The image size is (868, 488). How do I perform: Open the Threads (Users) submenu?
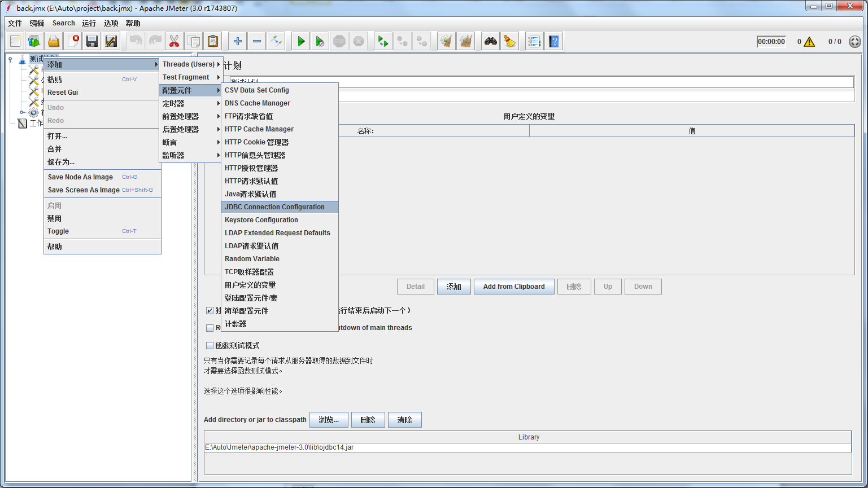pyautogui.click(x=191, y=64)
